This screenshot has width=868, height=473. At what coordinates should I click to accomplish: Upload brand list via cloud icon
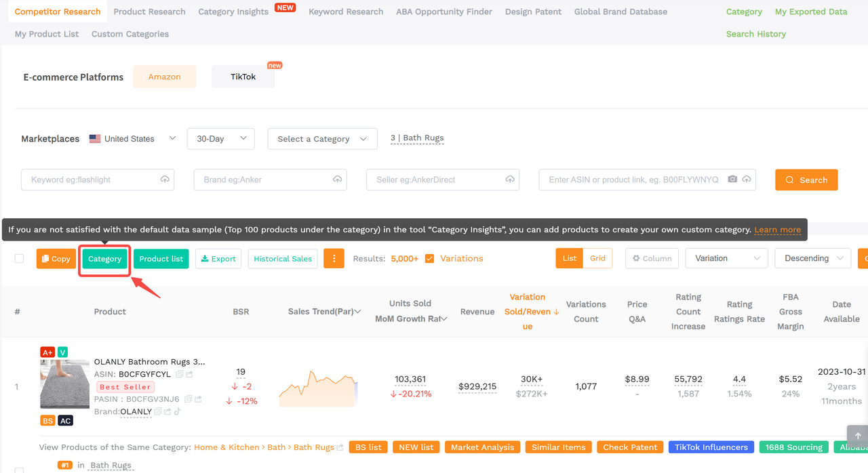point(337,180)
